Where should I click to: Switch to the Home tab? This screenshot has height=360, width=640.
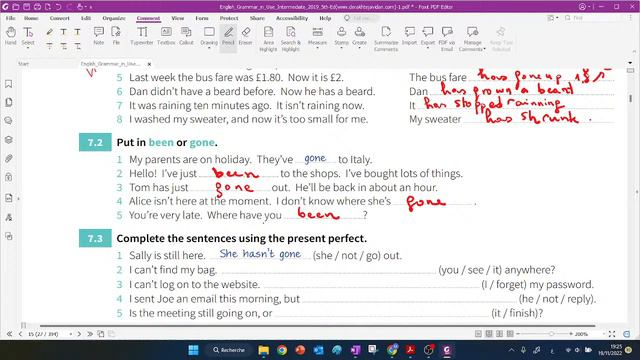click(x=31, y=18)
